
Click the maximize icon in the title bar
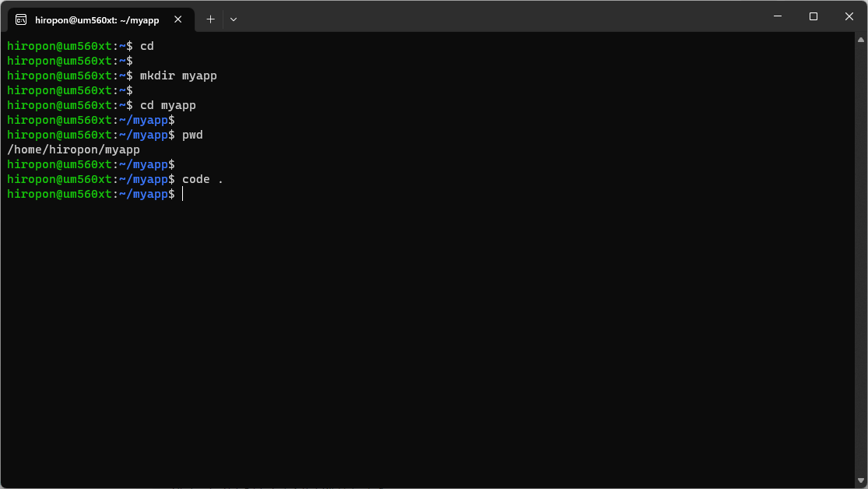pyautogui.click(x=813, y=16)
